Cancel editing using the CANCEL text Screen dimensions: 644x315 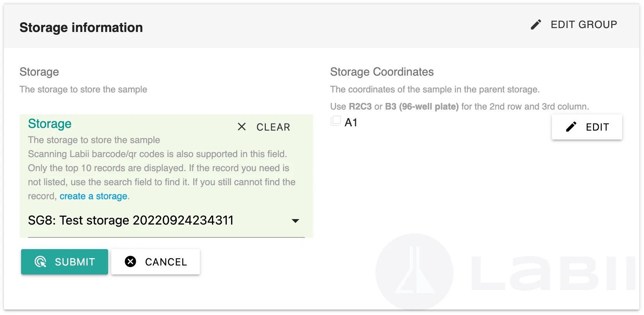tap(166, 262)
